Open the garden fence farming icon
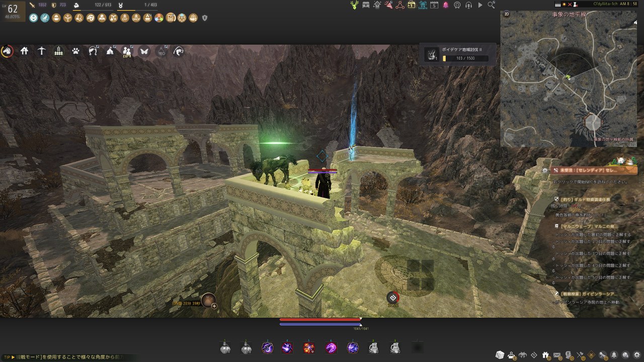Viewport: 644px width, 362px height. 59,51
